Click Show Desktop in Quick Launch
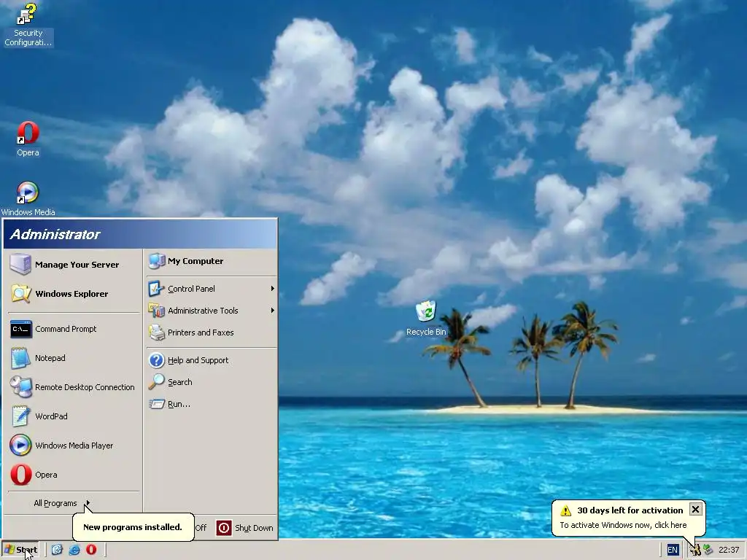Viewport: 747px width, 560px height. coord(57,550)
